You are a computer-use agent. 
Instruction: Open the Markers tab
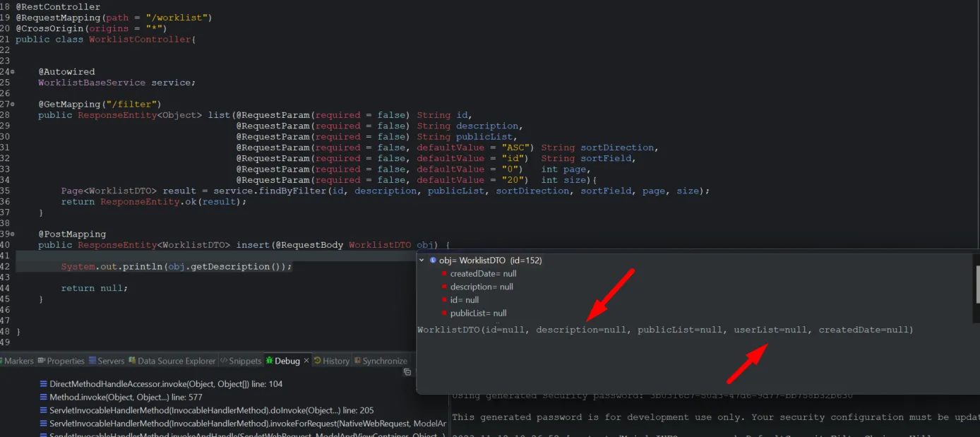18,361
